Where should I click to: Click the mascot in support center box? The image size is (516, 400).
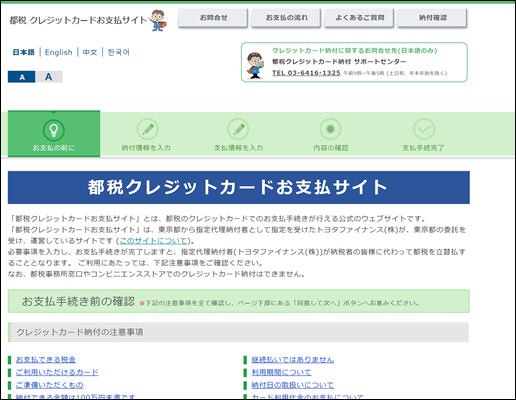(x=255, y=66)
